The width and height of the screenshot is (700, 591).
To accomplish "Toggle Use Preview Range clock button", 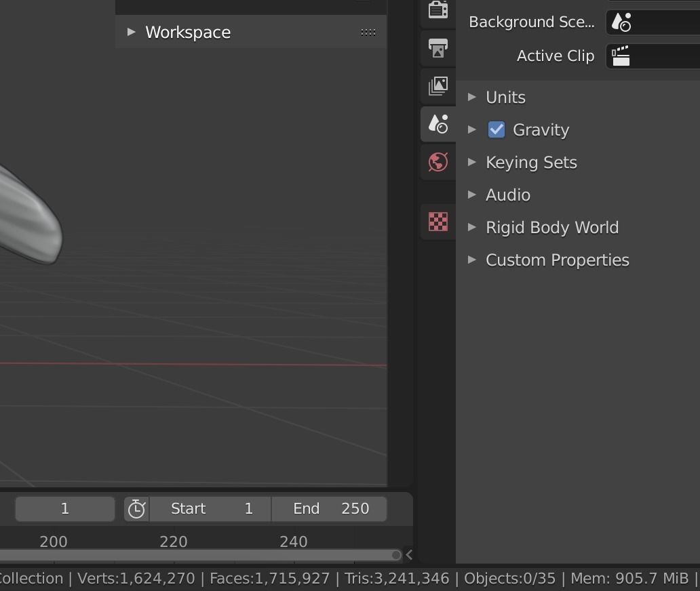I will pyautogui.click(x=136, y=509).
